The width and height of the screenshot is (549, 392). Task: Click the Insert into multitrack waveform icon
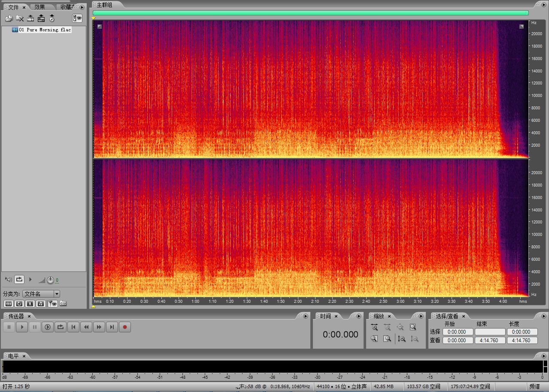[x=30, y=18]
